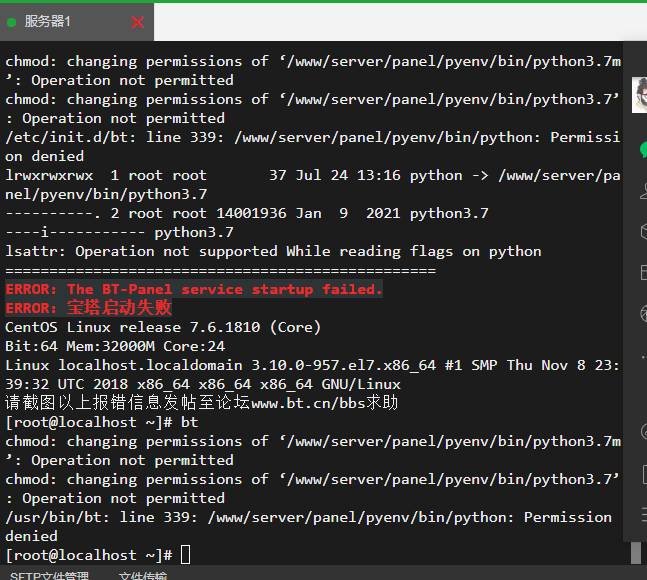Close the 服务器1 session tab
The height and width of the screenshot is (580, 647).
137,21
